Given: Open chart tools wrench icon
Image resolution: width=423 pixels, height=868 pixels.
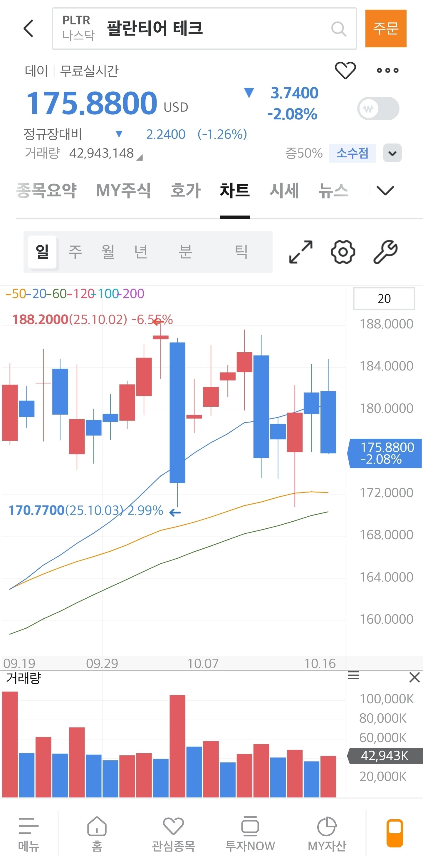Looking at the screenshot, I should pos(386,252).
